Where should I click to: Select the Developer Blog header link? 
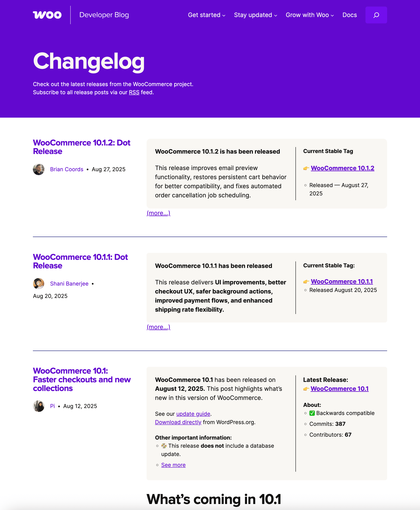point(104,15)
